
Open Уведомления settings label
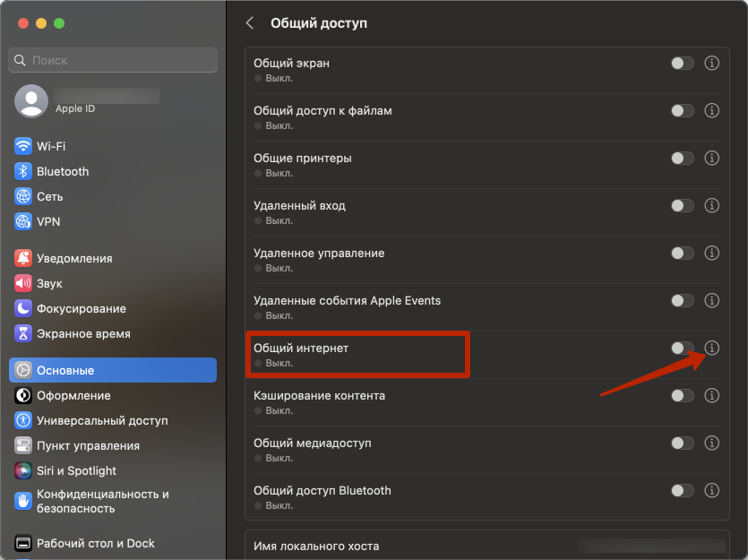(74, 259)
